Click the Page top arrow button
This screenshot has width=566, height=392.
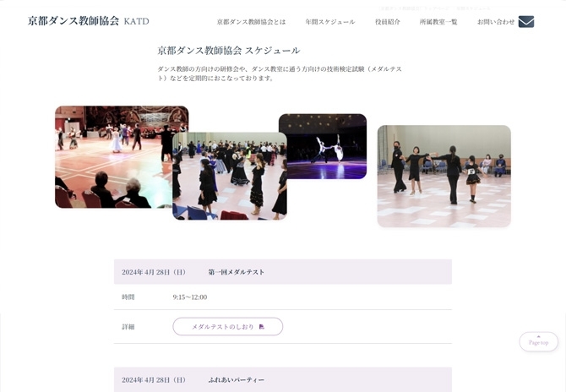click(538, 341)
